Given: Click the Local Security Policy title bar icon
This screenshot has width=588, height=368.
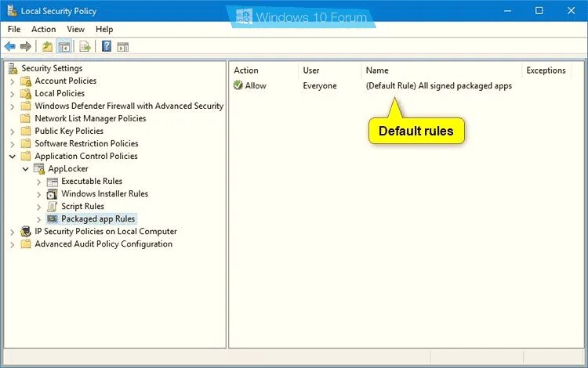Looking at the screenshot, I should point(12,10).
